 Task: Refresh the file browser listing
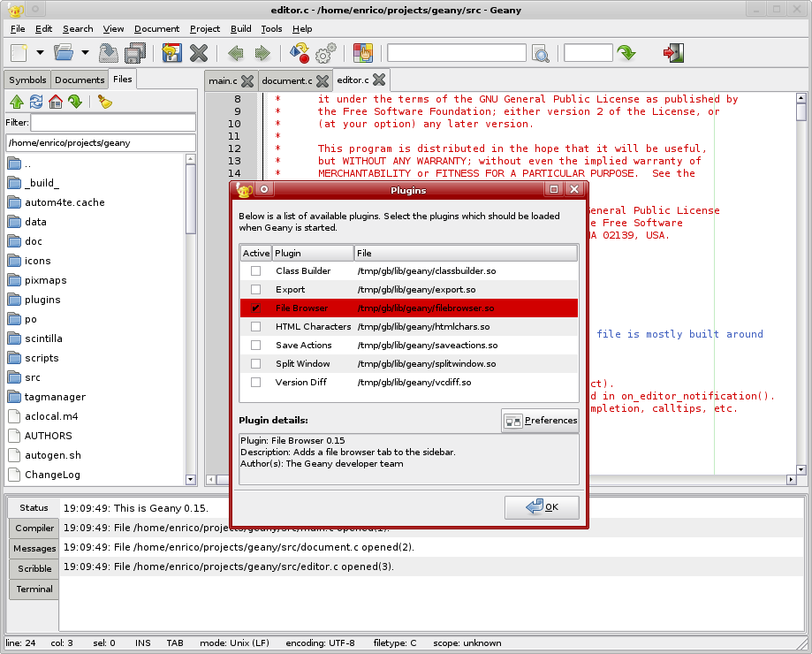[36, 102]
